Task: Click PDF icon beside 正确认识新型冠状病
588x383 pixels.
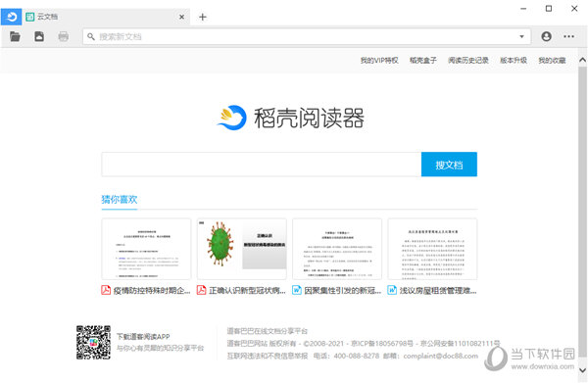Action: pyautogui.click(x=201, y=290)
